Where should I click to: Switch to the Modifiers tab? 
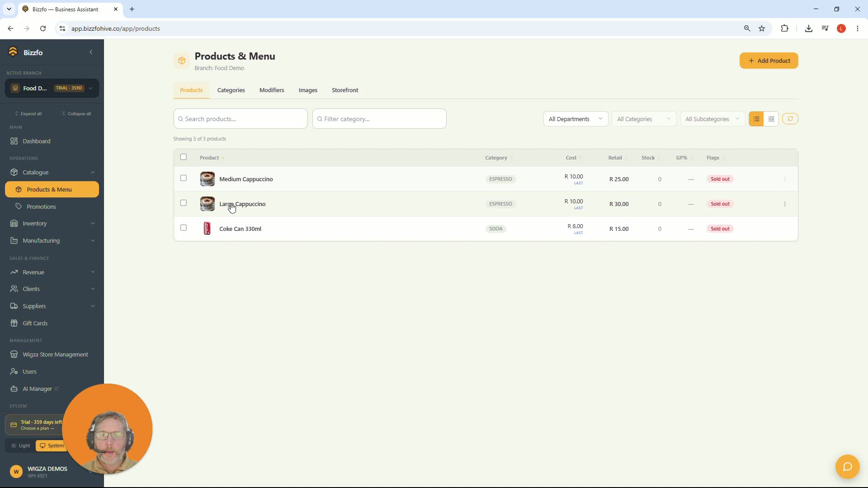pos(272,90)
